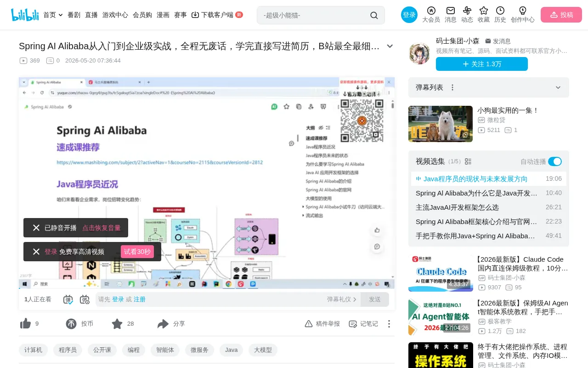Open the 小狗最实用的一集 video thumbnail
This screenshot has height=368, width=588.
441,124
